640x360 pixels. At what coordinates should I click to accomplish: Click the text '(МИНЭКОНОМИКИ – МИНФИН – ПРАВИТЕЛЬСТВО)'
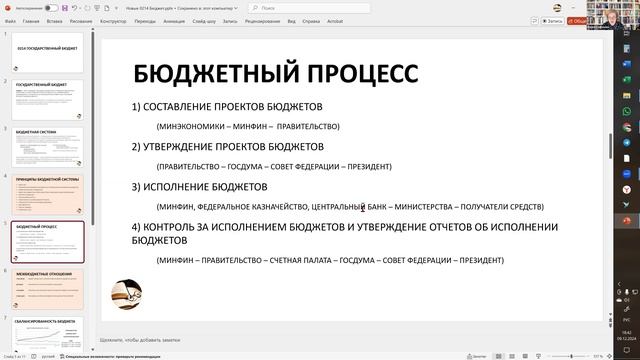pos(248,127)
